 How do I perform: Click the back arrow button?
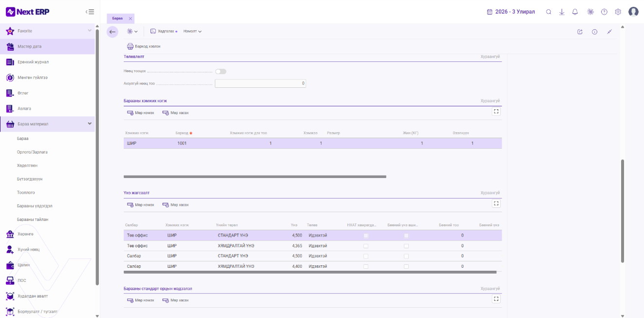pos(113,32)
